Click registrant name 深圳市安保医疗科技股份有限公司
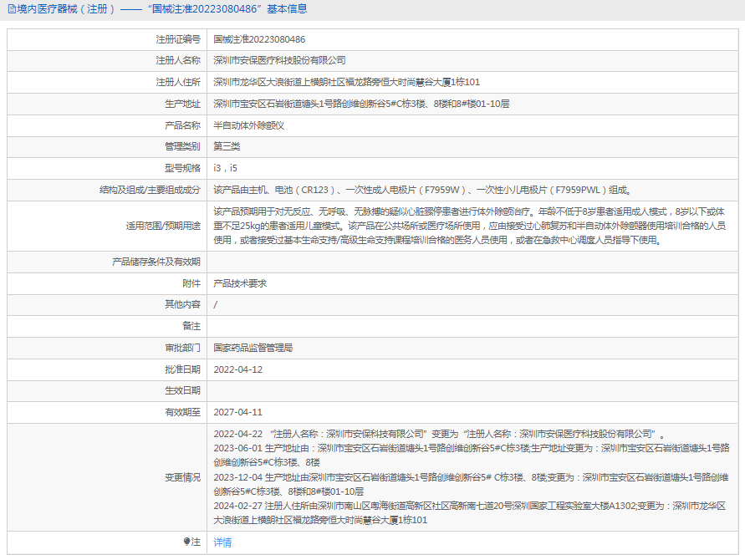Viewport: 745px width, 560px height. click(279, 60)
